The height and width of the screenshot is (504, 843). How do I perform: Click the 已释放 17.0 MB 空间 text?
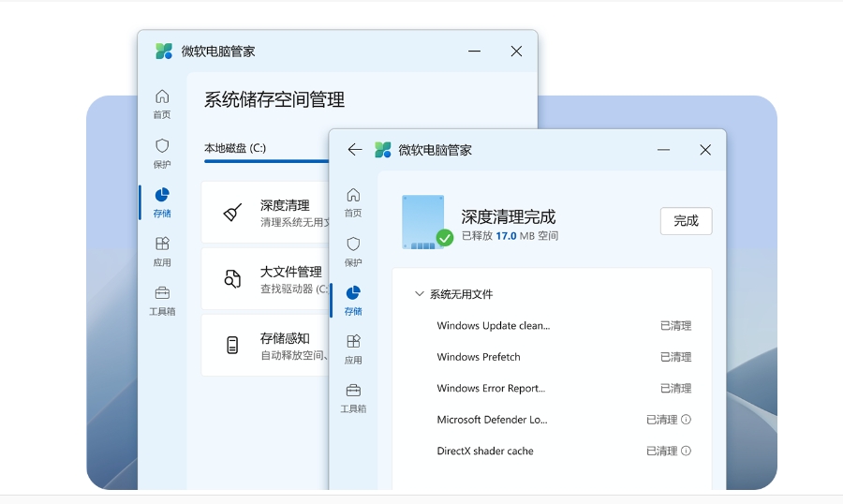(x=510, y=235)
